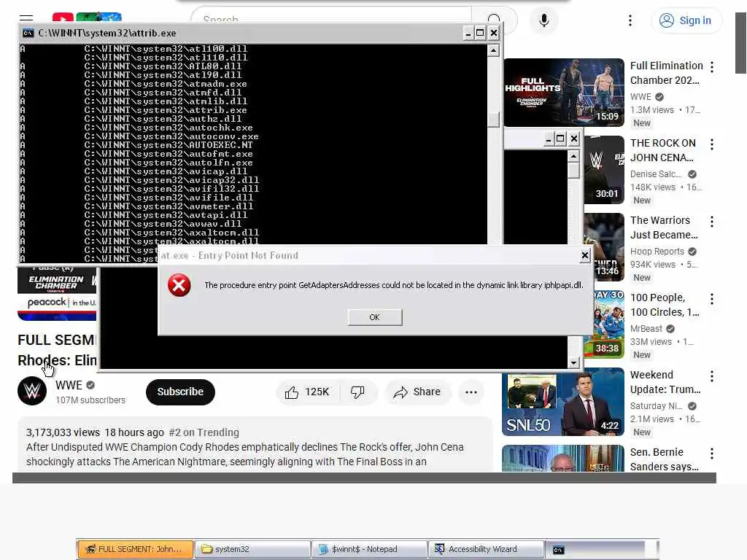Open Full Elimination Chamber highlights thumbnail
747x560 pixels.
coord(564,93)
